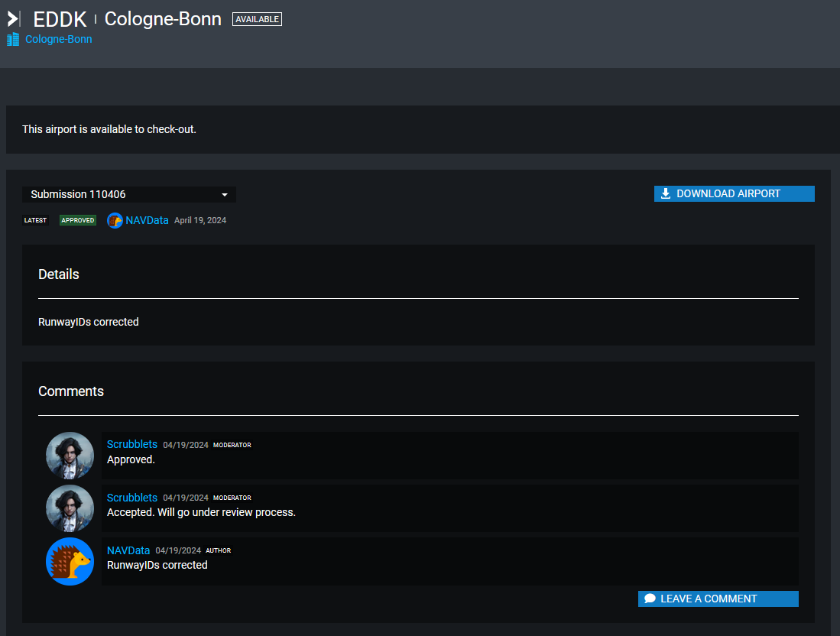Click 'This airport is available to check-out' notice

pos(109,129)
